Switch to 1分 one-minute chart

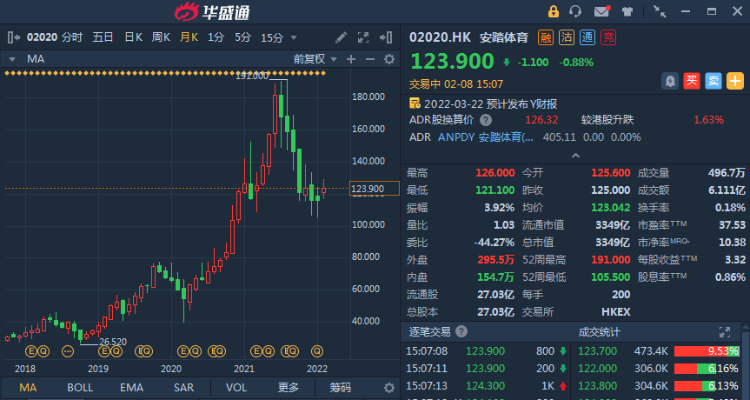coord(216,37)
